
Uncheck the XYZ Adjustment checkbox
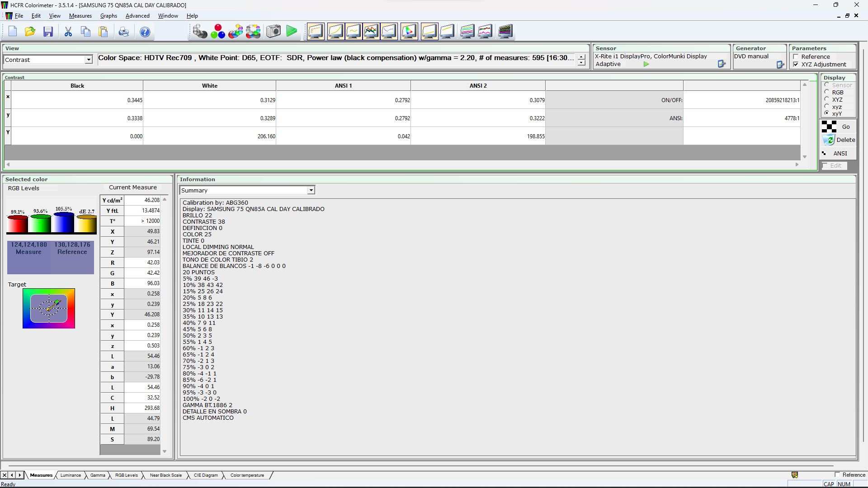[x=796, y=65]
